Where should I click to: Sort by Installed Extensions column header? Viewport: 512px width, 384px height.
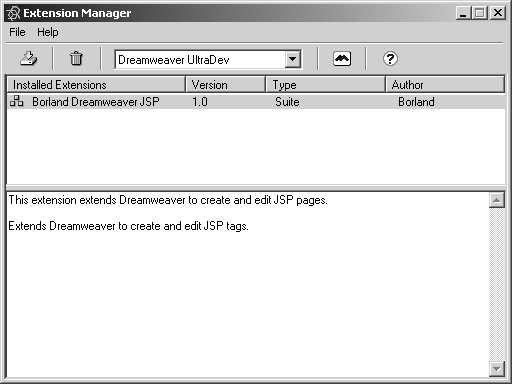click(96, 85)
